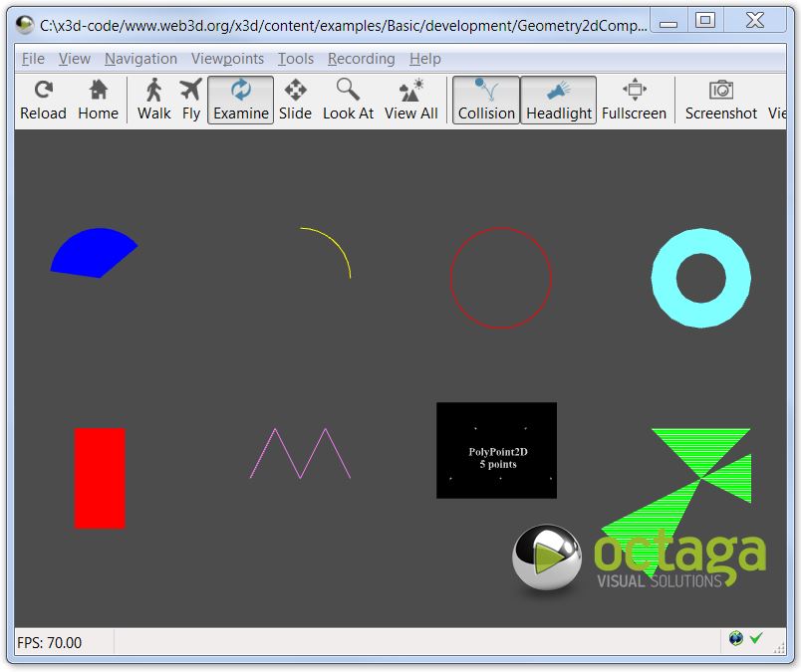Open the Viewpoints menu
This screenshot has width=801, height=672.
tap(227, 59)
